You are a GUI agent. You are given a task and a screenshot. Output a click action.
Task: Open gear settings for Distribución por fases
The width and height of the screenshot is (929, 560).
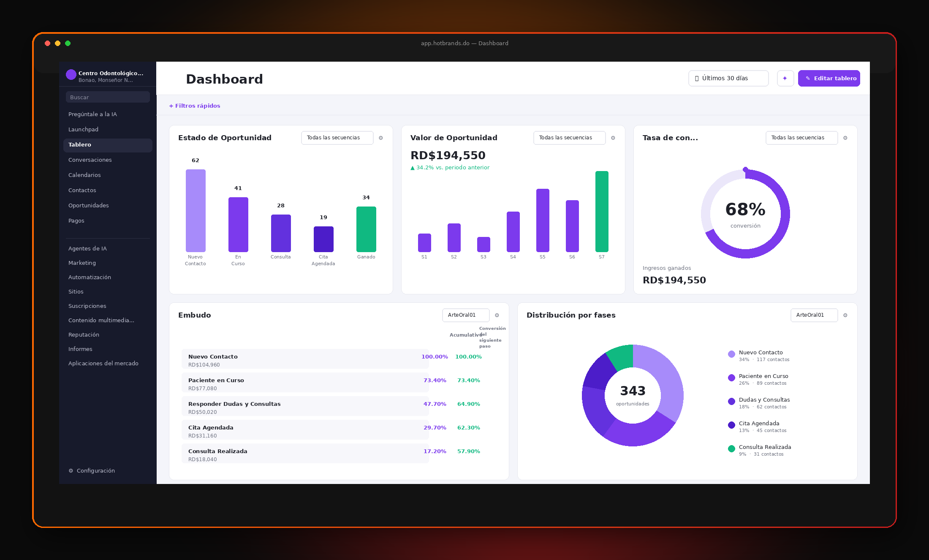tap(845, 315)
